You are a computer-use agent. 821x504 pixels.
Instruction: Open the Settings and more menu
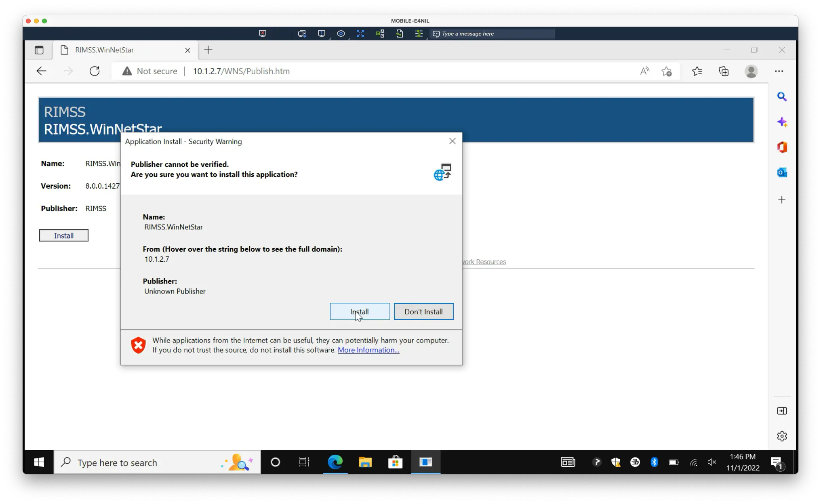tap(779, 71)
